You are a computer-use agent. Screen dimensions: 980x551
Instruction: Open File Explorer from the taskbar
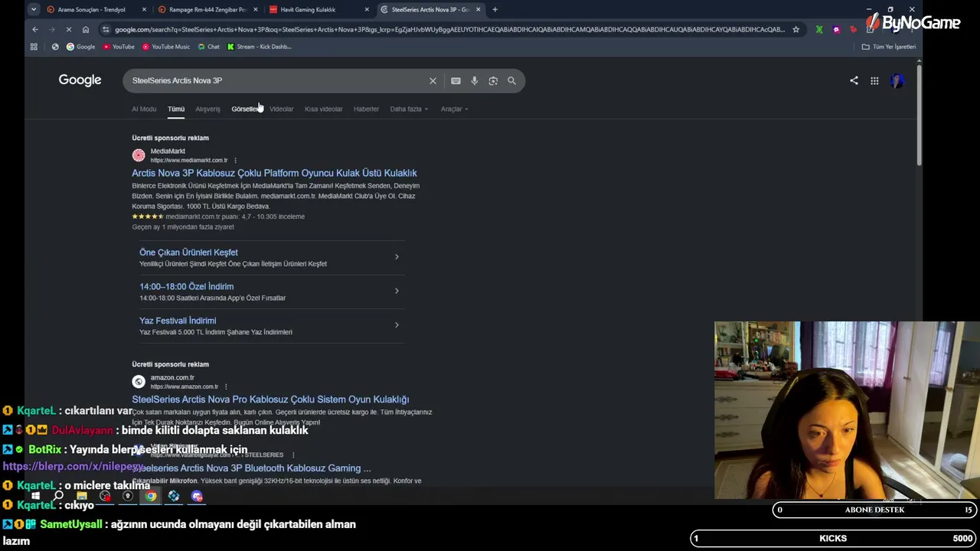tap(82, 496)
